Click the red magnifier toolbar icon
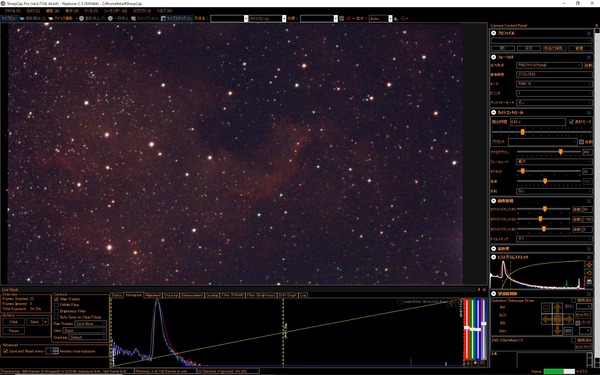600x375 pixels. pos(403,18)
